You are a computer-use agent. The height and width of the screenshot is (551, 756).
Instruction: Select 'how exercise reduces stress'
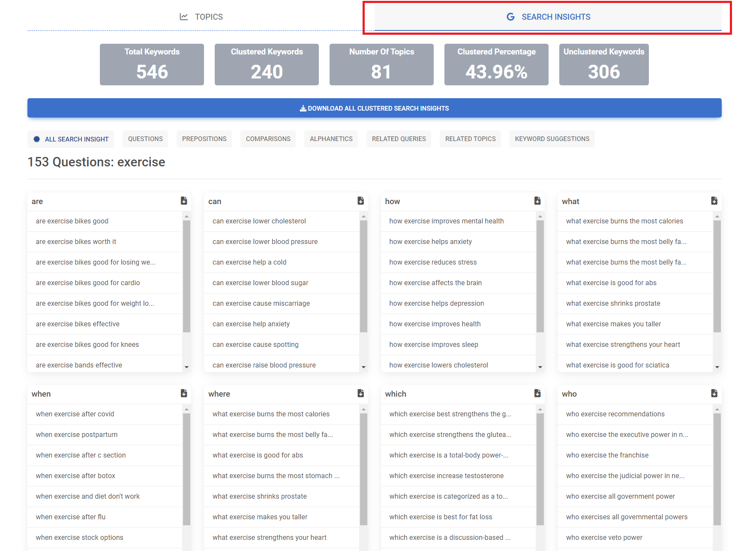click(459, 262)
